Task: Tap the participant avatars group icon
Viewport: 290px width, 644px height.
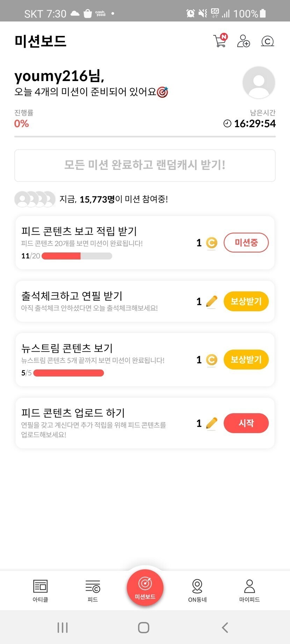Action: [x=35, y=199]
